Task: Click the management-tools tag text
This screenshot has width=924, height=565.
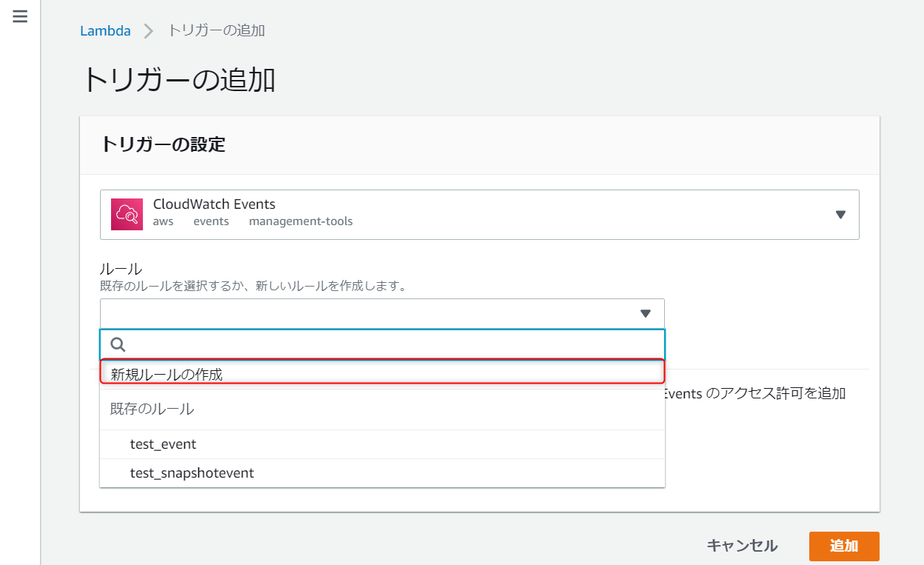Action: point(301,221)
